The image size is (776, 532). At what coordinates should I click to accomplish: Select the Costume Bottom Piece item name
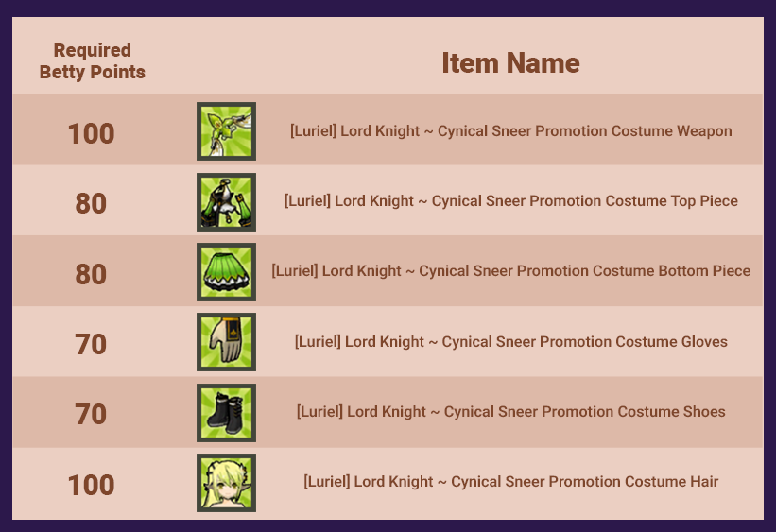click(510, 270)
